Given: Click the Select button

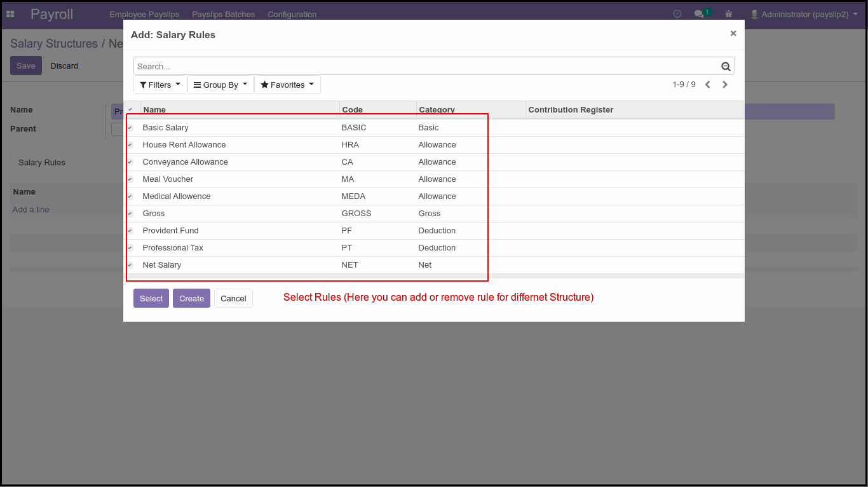Looking at the screenshot, I should tap(151, 298).
